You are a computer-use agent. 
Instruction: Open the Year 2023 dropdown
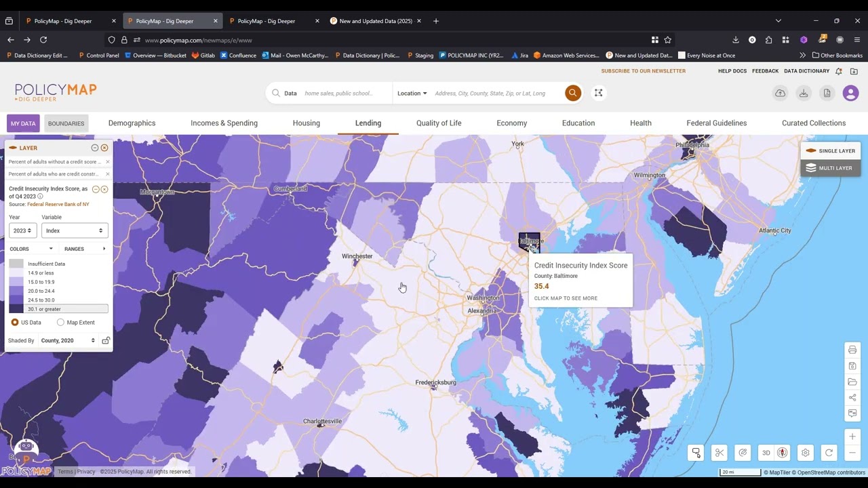22,230
